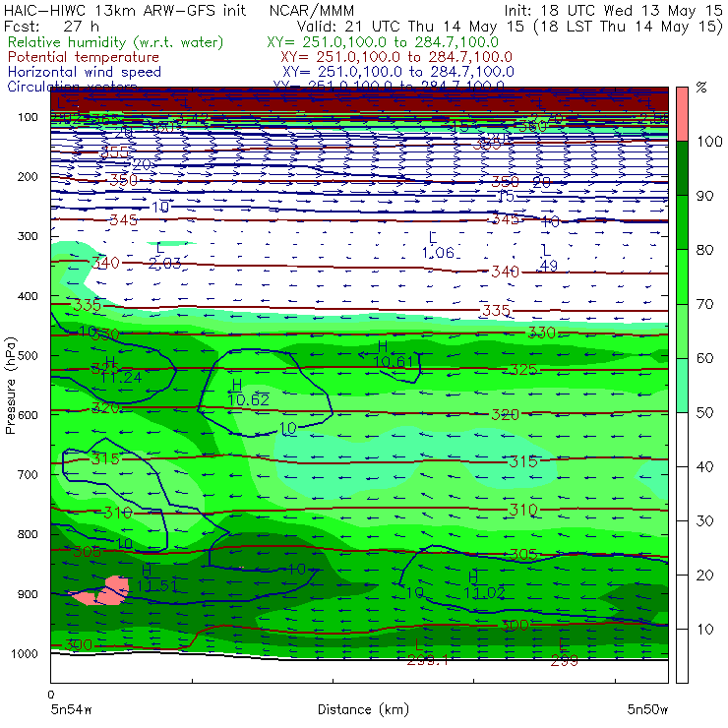Screen dimensions: 728x728
Task: Click the colorbar '30' tick label
Action: coord(704,521)
